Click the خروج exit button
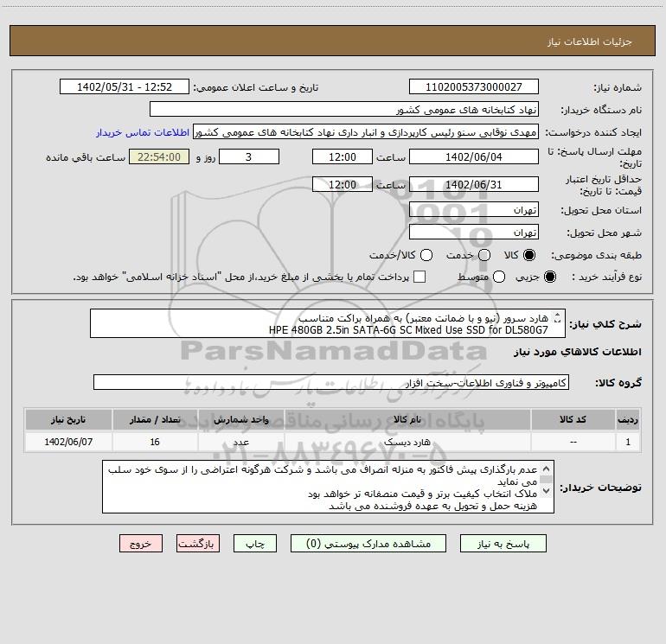Screen dimensions: 666x644 (x=141, y=544)
